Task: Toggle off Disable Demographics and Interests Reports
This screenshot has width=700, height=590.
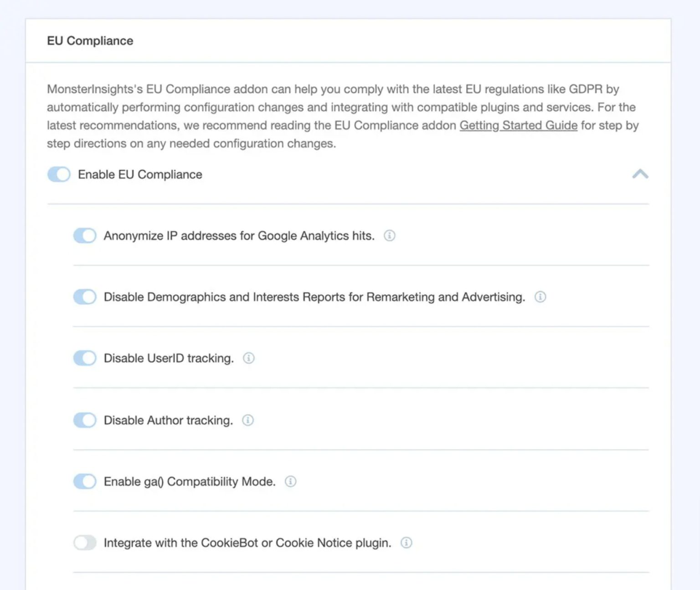Action: pos(84,297)
